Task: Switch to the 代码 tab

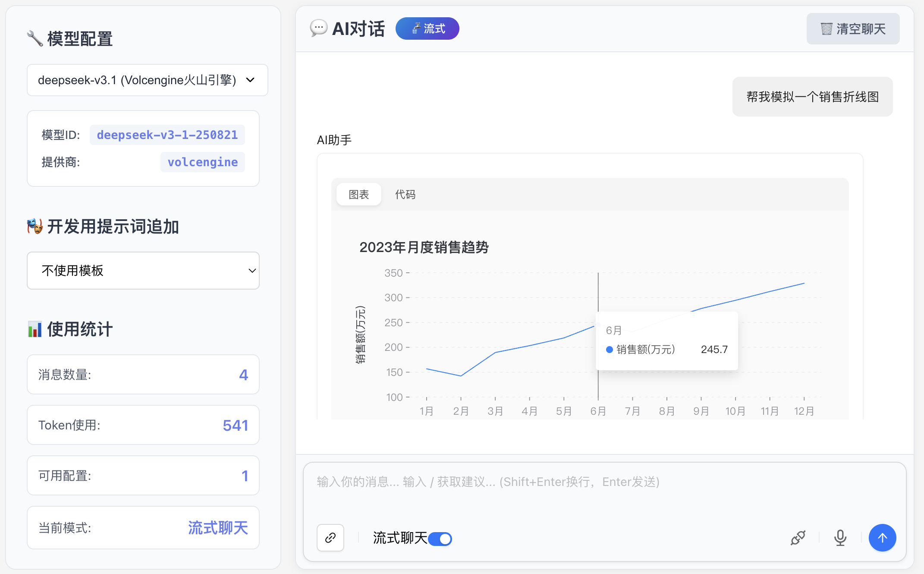Action: 405,195
